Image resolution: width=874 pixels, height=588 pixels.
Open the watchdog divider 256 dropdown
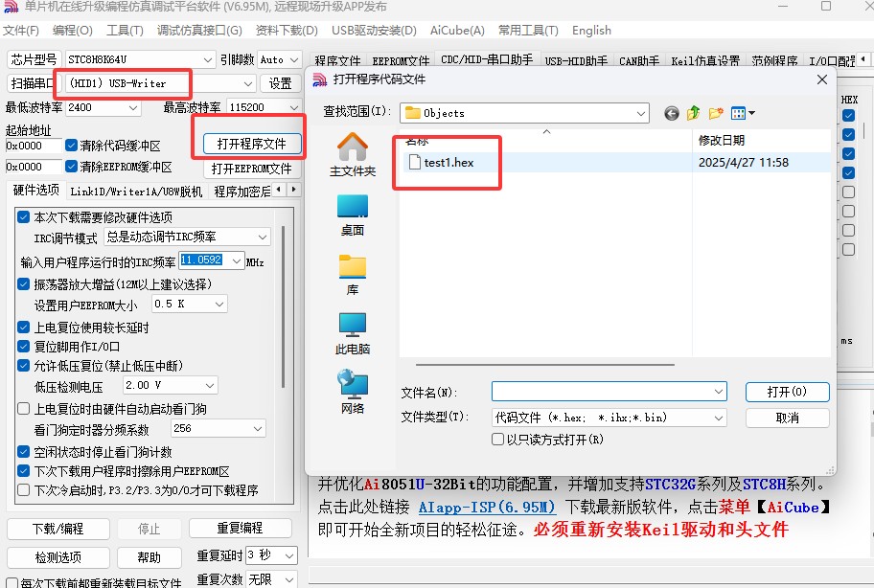218,429
